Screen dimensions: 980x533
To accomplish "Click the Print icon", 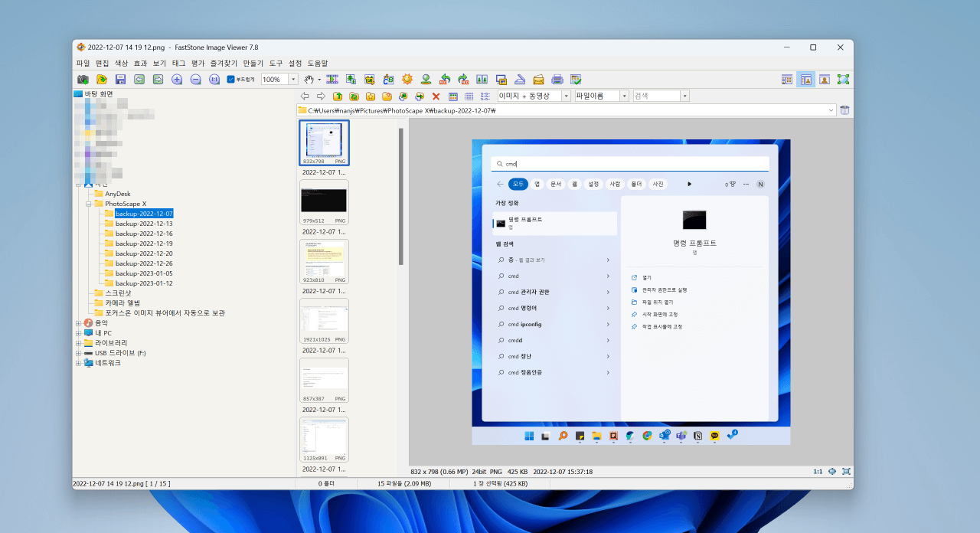I will [x=557, y=79].
